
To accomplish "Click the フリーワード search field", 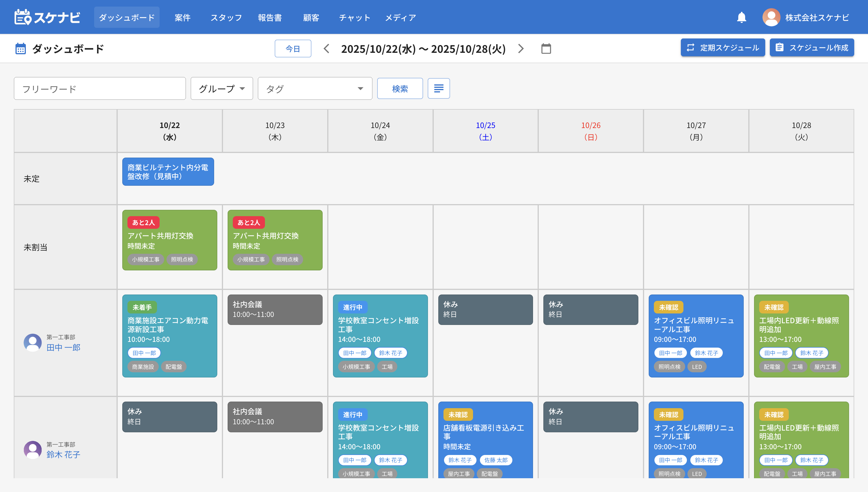I will [100, 89].
